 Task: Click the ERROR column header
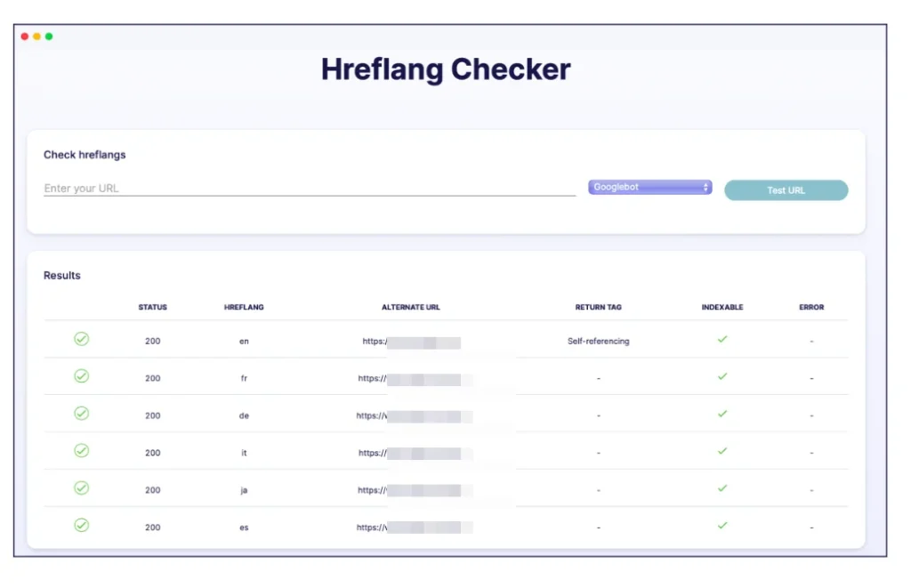click(x=811, y=307)
